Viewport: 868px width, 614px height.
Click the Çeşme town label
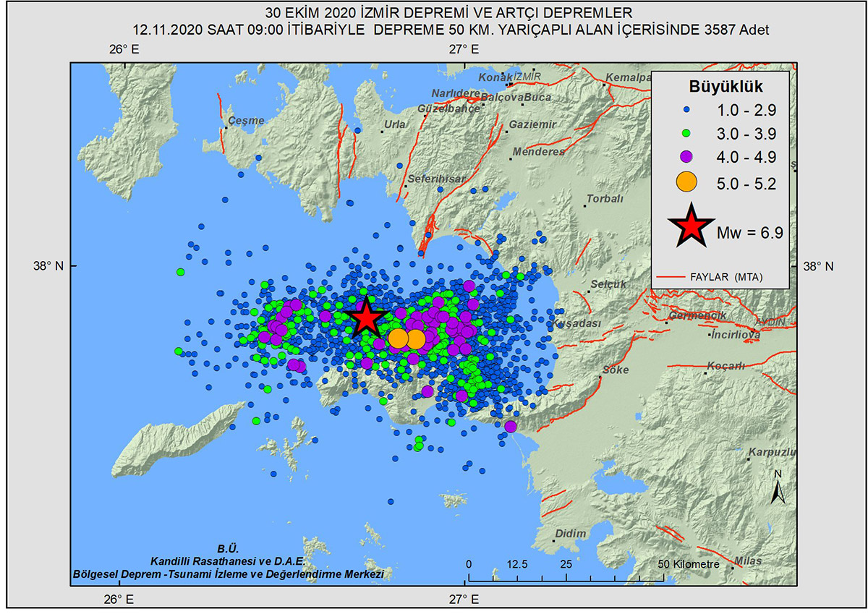[247, 121]
